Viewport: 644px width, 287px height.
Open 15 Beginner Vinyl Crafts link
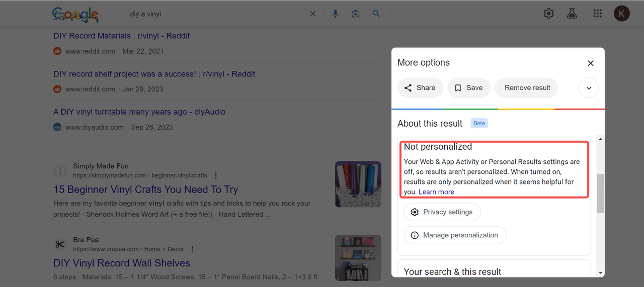(145, 189)
